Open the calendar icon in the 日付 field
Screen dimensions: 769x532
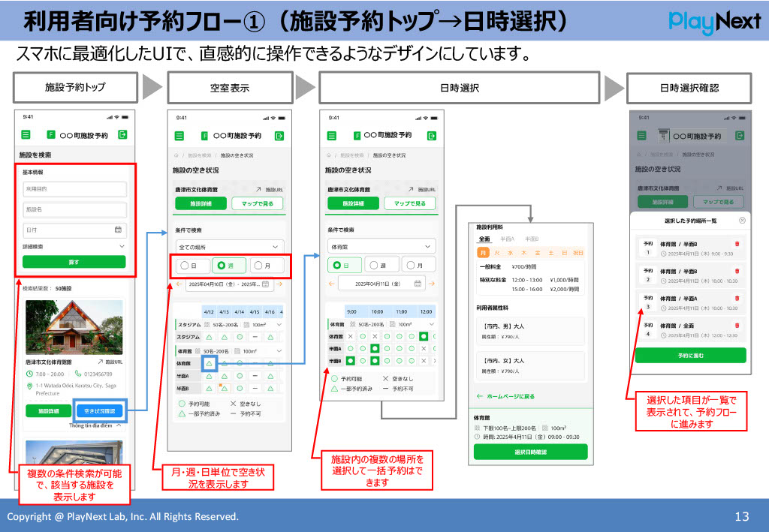[x=119, y=230]
